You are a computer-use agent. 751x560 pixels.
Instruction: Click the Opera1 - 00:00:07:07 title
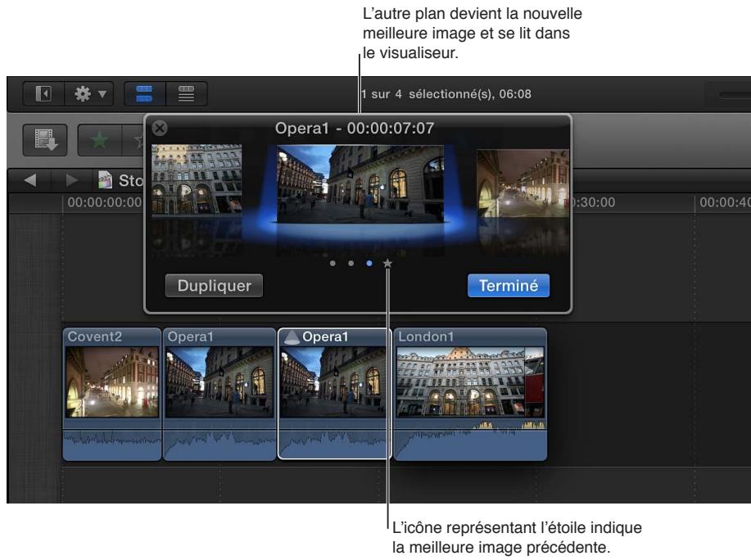355,129
